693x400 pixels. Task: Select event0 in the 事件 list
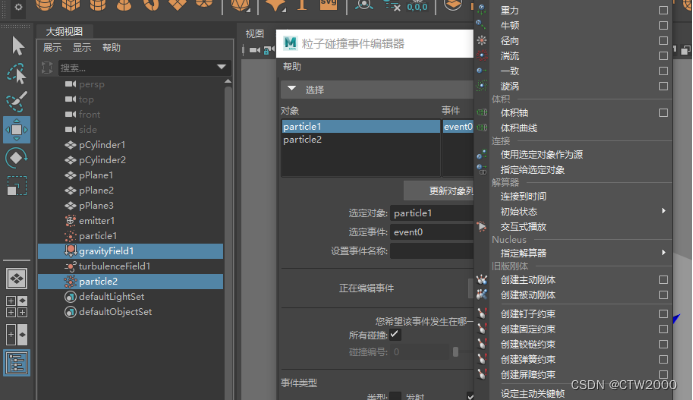tap(458, 127)
